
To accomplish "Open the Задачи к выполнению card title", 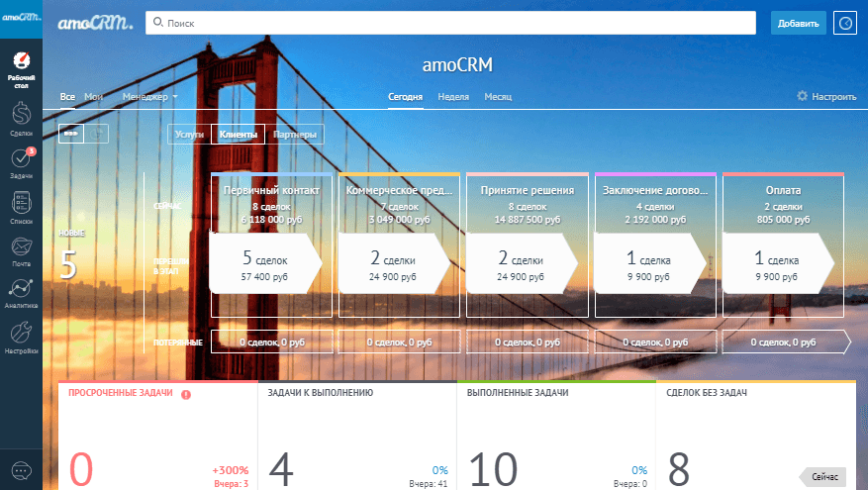I will (x=321, y=393).
